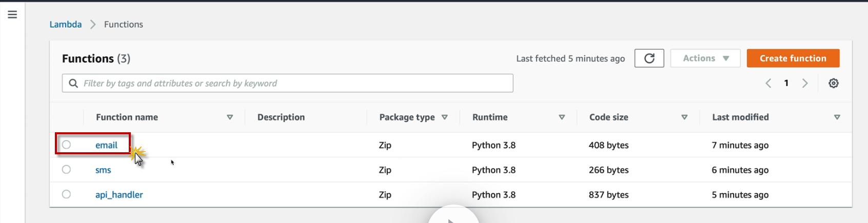Click the Lambda breadcrumb link
The height and width of the screenshot is (223, 868).
click(x=65, y=24)
